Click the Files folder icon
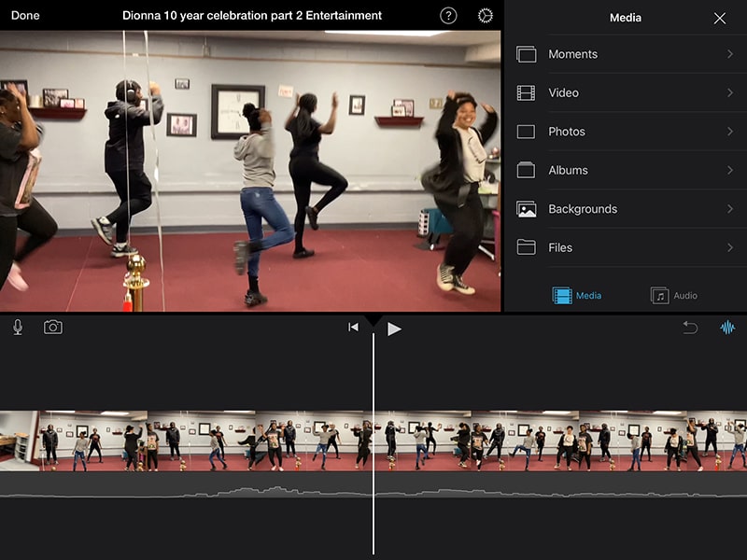 click(x=527, y=247)
